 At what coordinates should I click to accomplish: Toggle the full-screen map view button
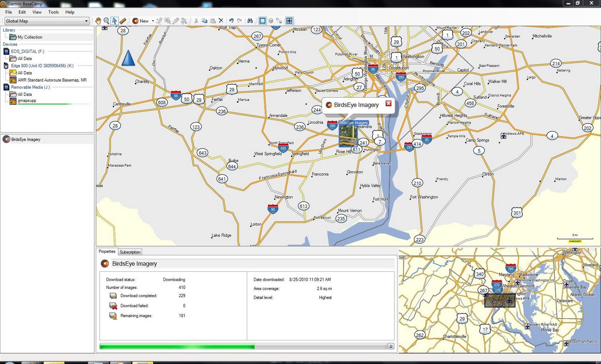pyautogui.click(x=289, y=21)
